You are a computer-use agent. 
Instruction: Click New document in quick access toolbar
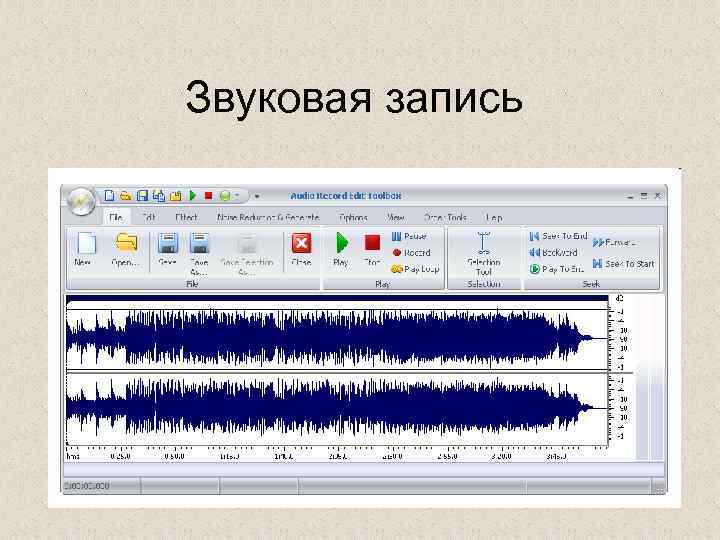[109, 196]
